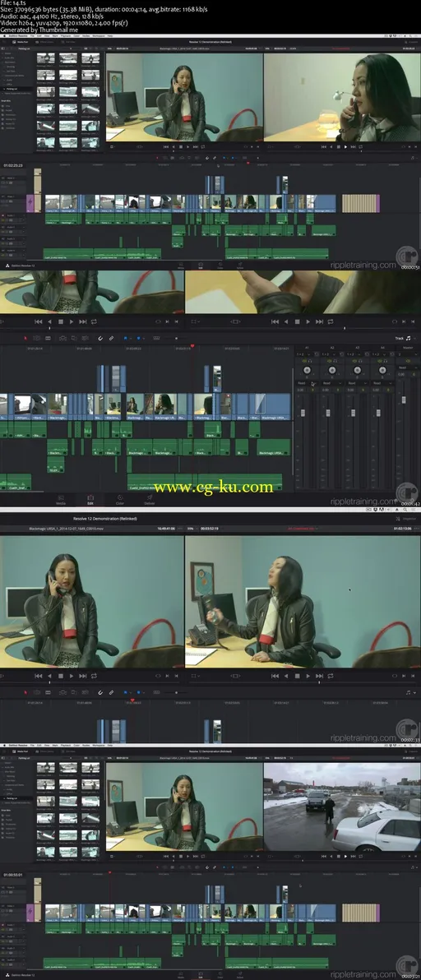The width and height of the screenshot is (421, 980).
Task: Jump source viewer to first frame, 00:01:42 frame
Action: [38, 321]
